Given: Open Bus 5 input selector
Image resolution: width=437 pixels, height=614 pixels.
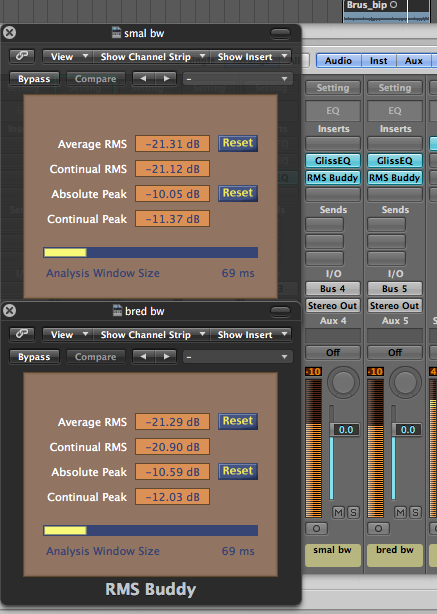Looking at the screenshot, I should click(x=395, y=289).
